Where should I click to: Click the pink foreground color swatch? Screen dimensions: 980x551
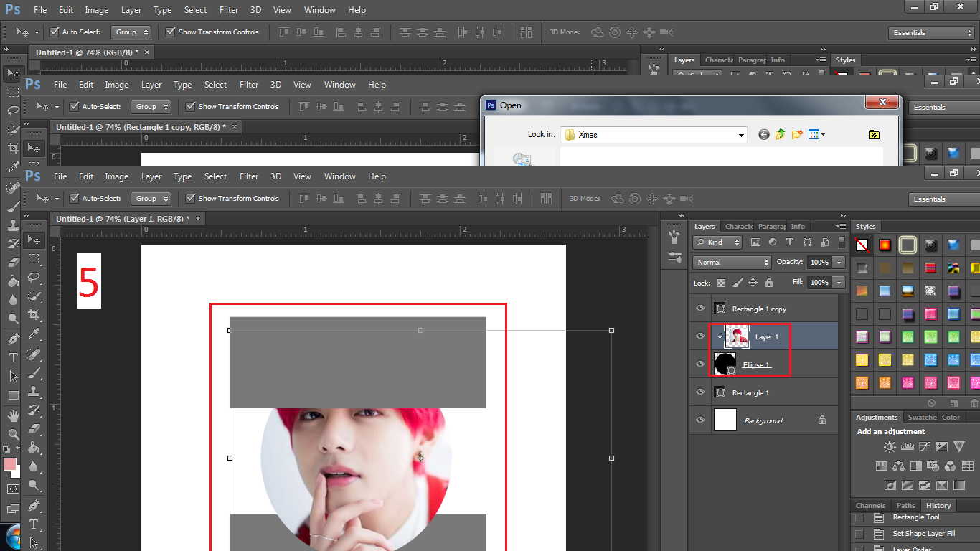pos(10,464)
